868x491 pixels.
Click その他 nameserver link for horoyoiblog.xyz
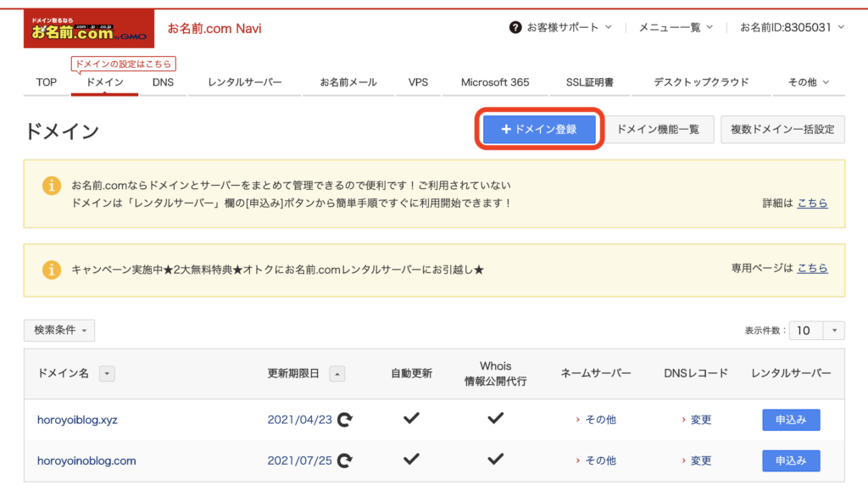pyautogui.click(x=600, y=420)
